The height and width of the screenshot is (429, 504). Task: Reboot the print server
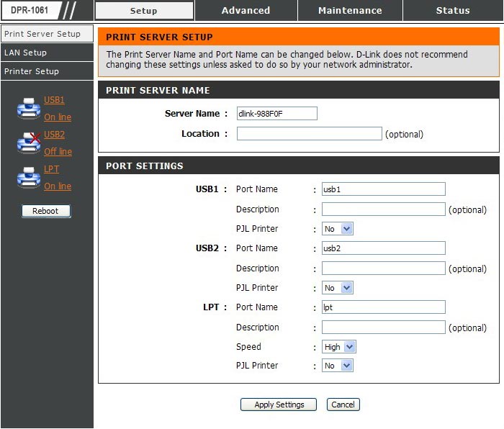click(46, 211)
